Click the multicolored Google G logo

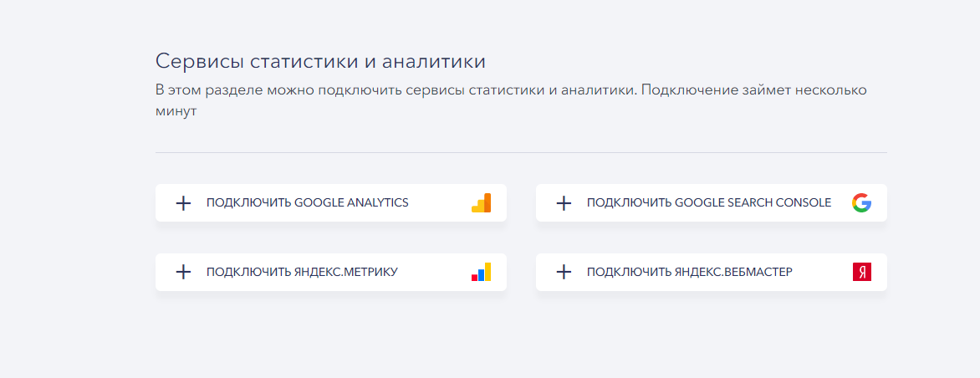pos(861,203)
